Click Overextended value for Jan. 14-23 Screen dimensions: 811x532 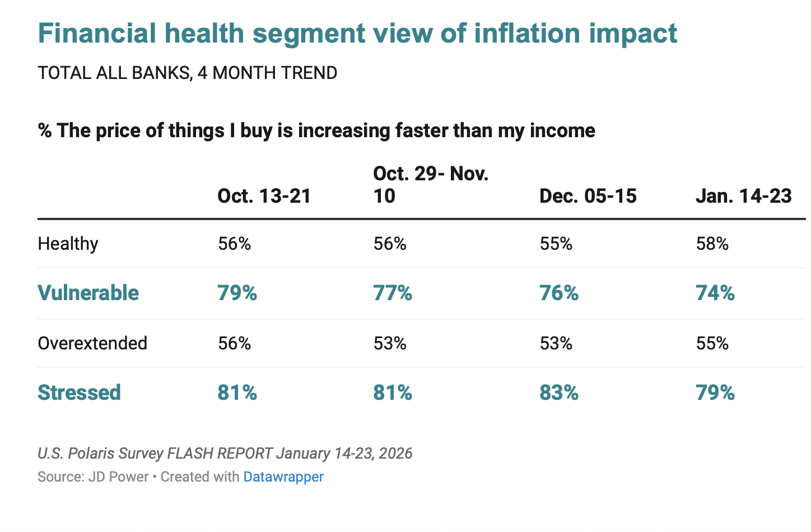(712, 343)
